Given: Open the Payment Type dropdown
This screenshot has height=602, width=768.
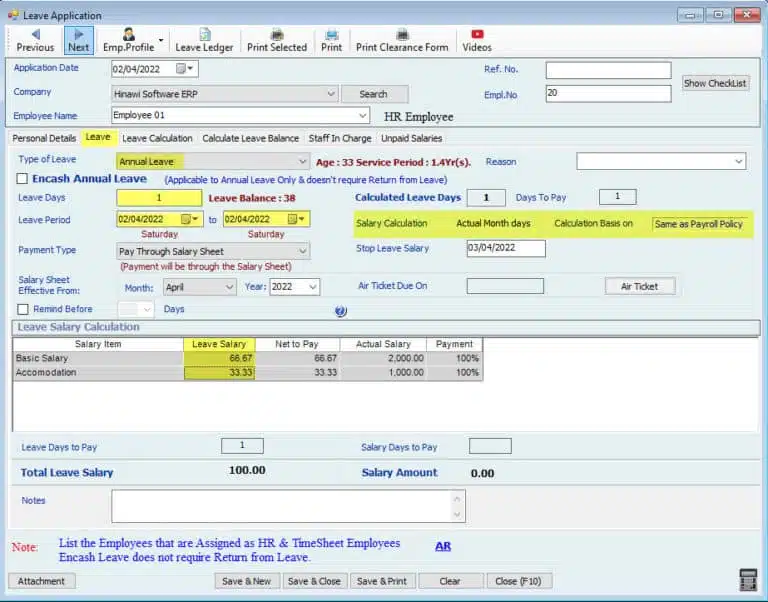Looking at the screenshot, I should point(303,252).
